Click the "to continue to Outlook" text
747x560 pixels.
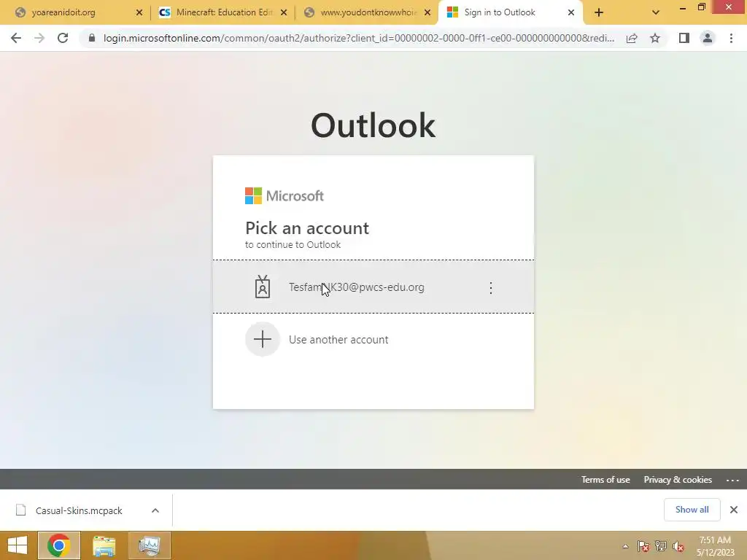(x=293, y=245)
